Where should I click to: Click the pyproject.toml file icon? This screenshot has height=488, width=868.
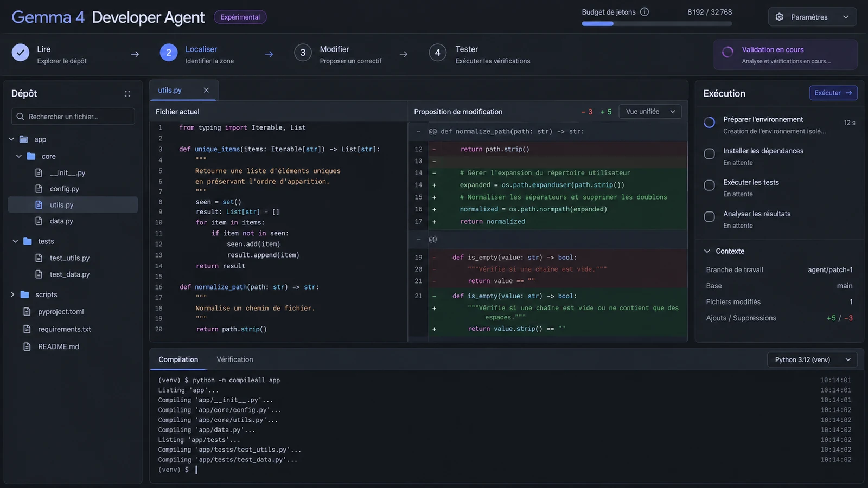point(27,312)
